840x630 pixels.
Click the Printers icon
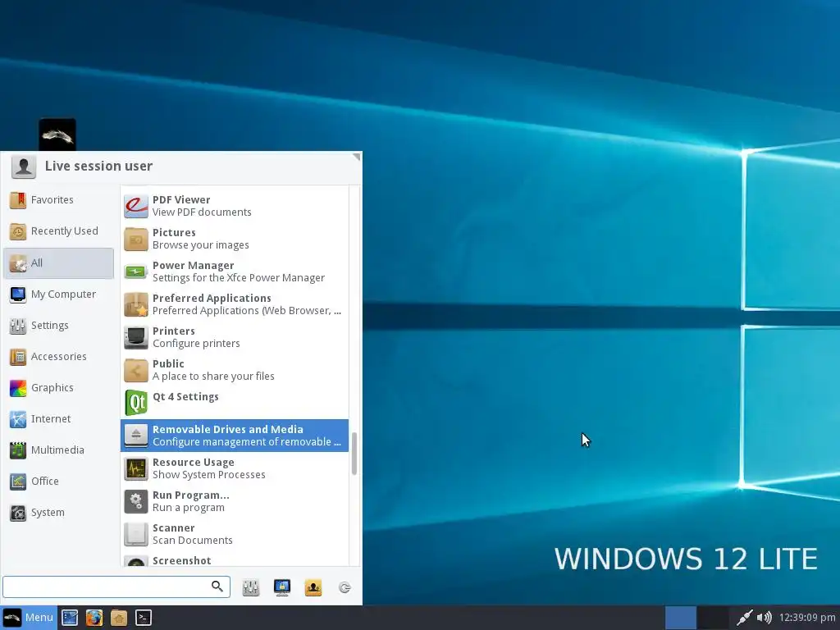tap(136, 337)
